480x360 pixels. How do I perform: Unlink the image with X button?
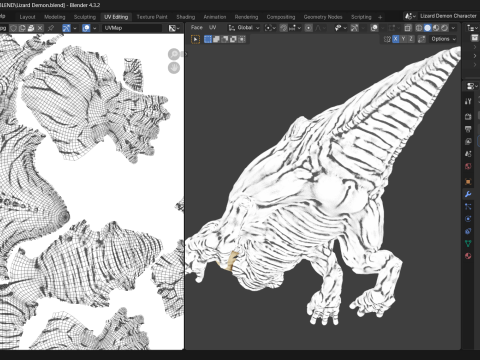click(x=40, y=28)
